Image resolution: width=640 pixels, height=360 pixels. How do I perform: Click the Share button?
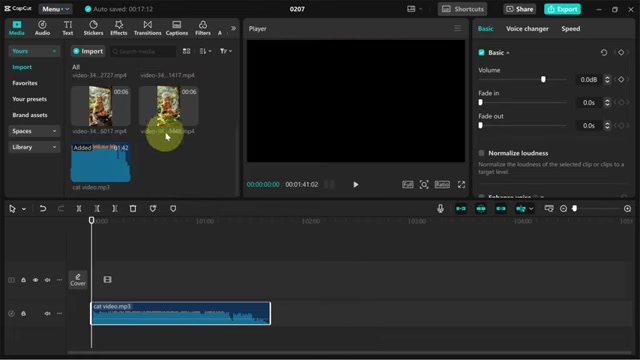click(520, 9)
